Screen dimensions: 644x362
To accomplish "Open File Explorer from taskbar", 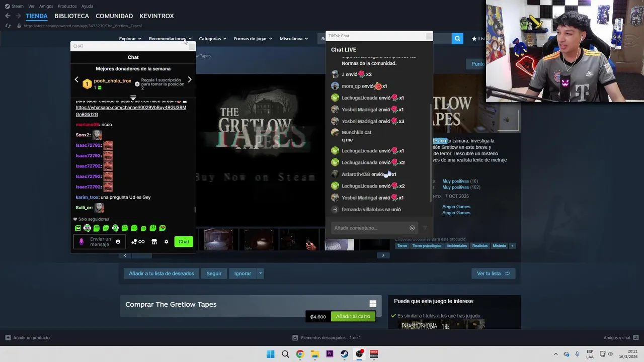I will tap(314, 354).
